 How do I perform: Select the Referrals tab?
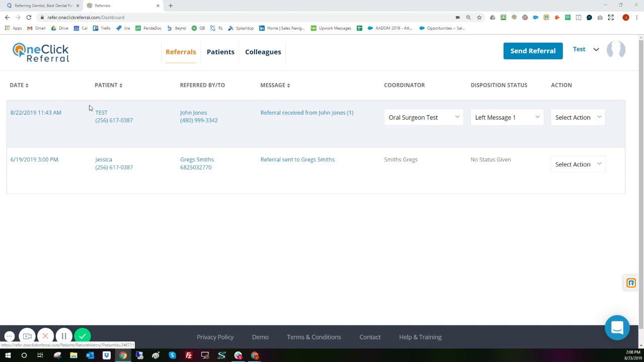181,52
